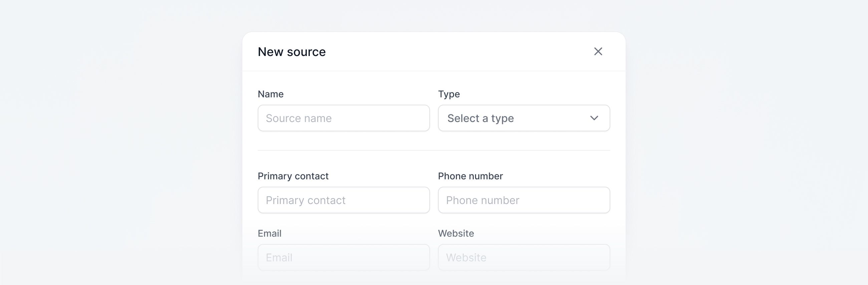Screen dimensions: 868x285
Task: Select the Phone number input field
Action: 523,200
